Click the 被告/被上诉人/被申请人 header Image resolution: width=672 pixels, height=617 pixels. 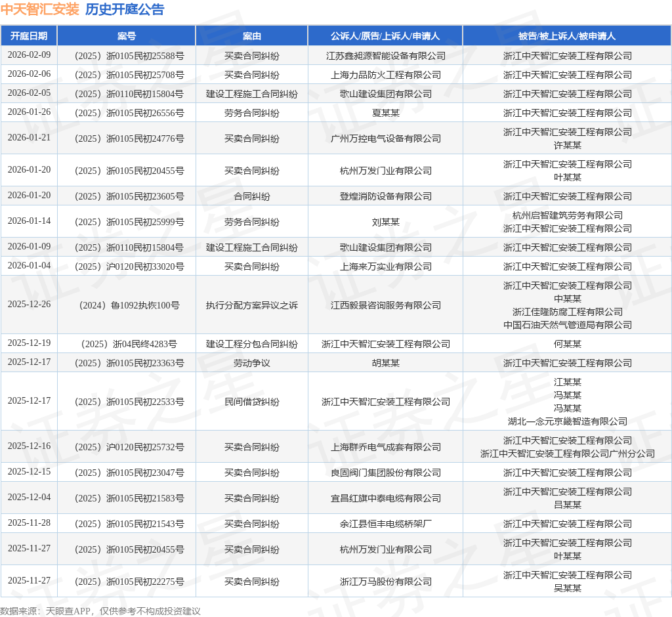coord(567,36)
